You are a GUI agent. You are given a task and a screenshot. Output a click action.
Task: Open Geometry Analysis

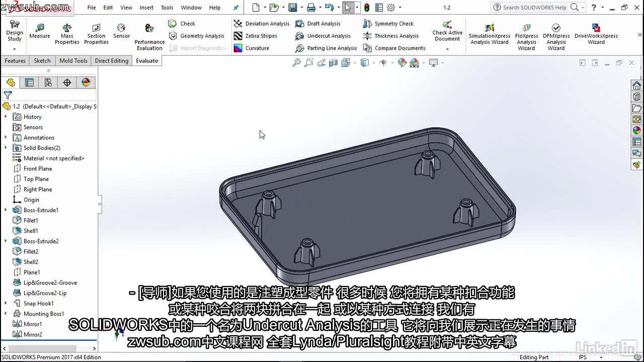(196, 36)
